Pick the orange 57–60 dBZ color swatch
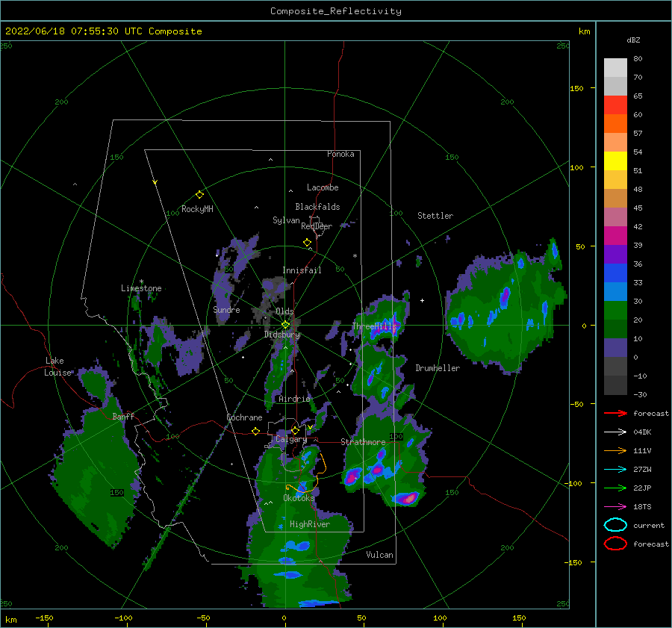Image resolution: width=672 pixels, height=628 pixels. tap(615, 124)
